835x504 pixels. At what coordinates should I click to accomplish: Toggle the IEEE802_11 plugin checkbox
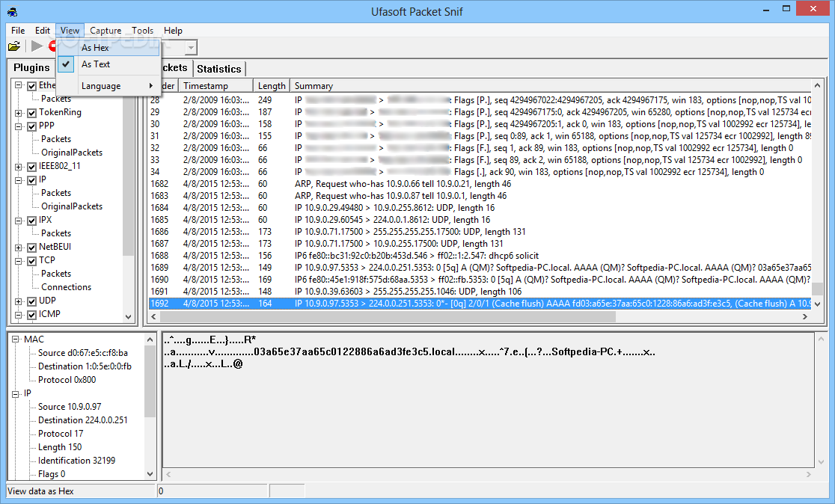(x=32, y=167)
